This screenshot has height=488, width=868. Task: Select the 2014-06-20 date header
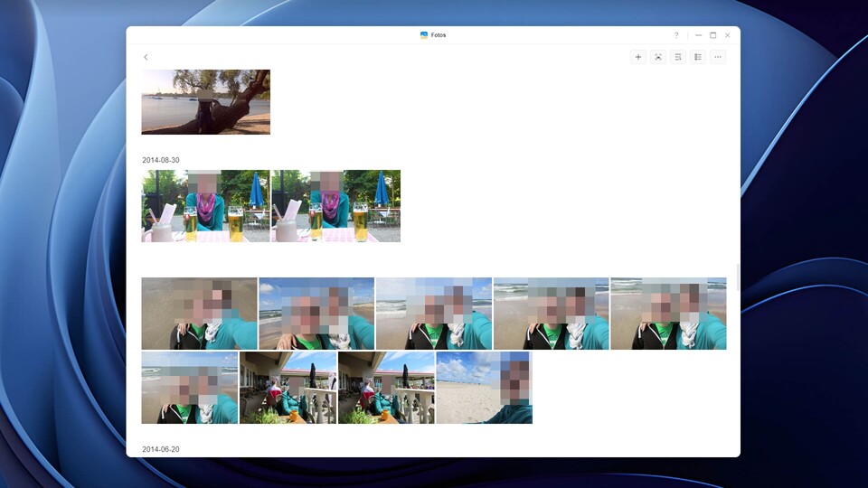click(161, 449)
